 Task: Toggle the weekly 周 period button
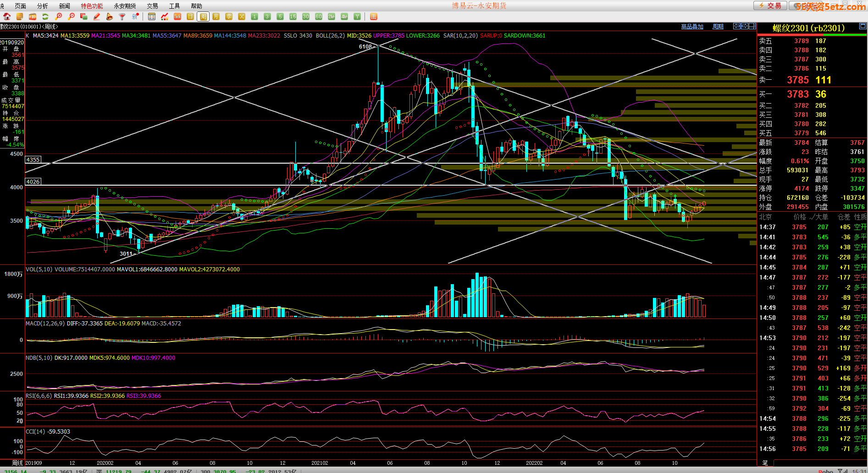(x=203, y=16)
